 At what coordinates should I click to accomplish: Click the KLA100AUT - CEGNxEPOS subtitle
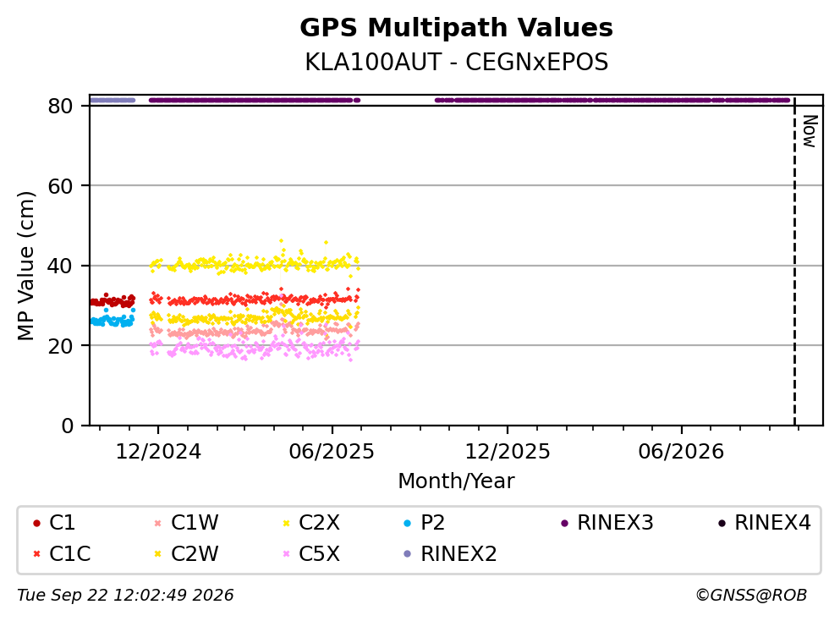pos(457,62)
